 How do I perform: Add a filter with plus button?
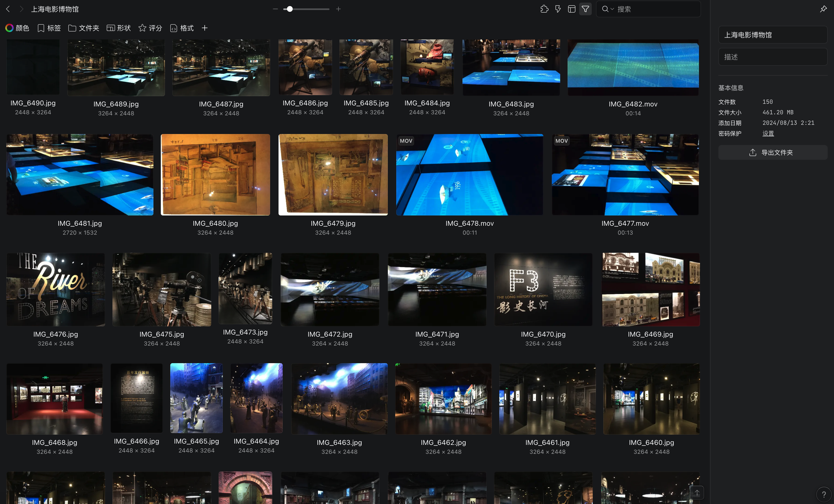click(x=204, y=28)
